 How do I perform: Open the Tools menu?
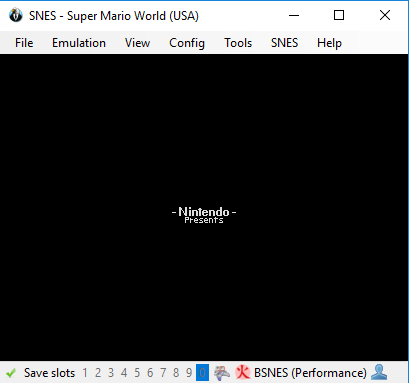tap(238, 43)
